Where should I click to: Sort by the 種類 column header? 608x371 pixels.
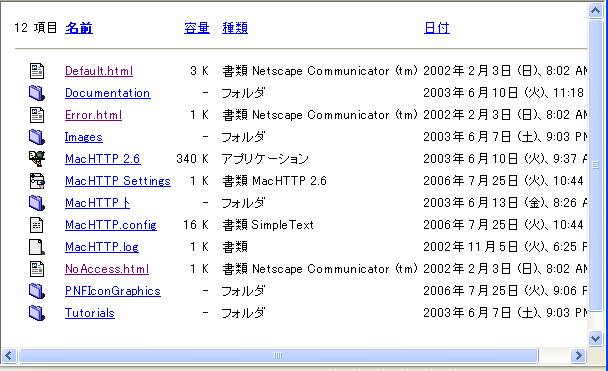235,28
